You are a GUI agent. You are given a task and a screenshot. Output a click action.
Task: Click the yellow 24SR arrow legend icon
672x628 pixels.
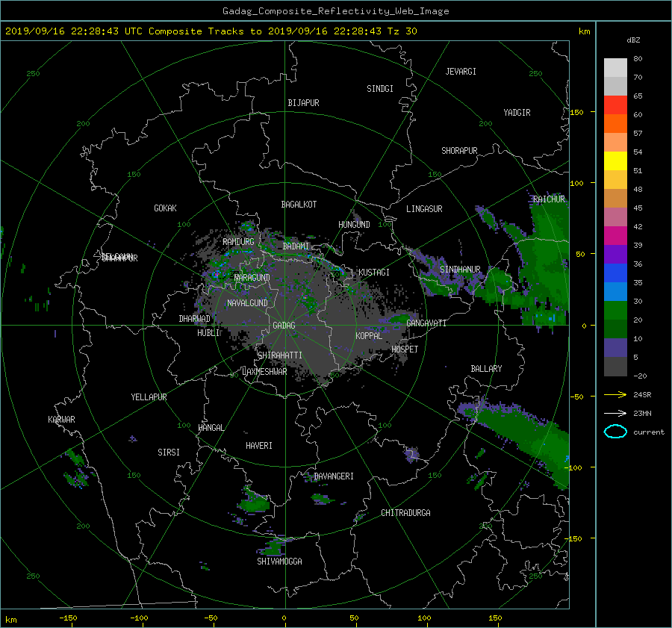tap(615, 394)
